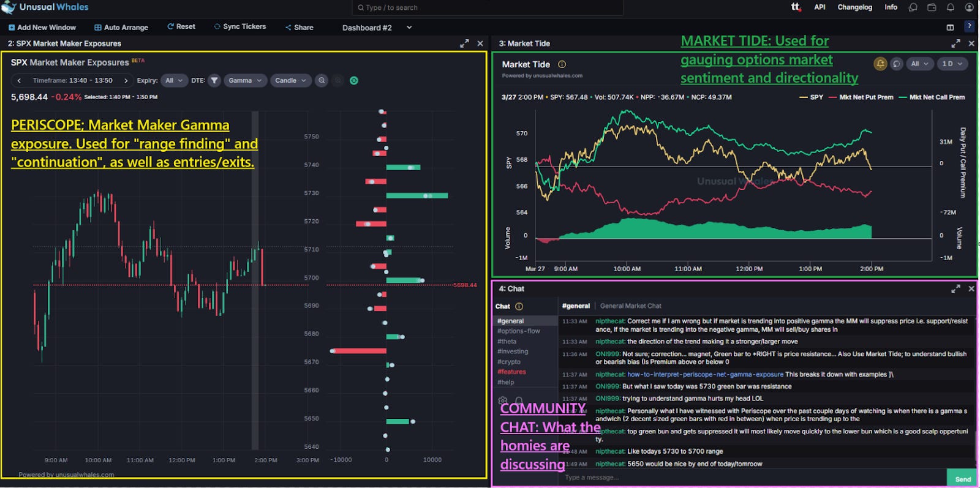Open the notifications bell in top header

coord(951,7)
